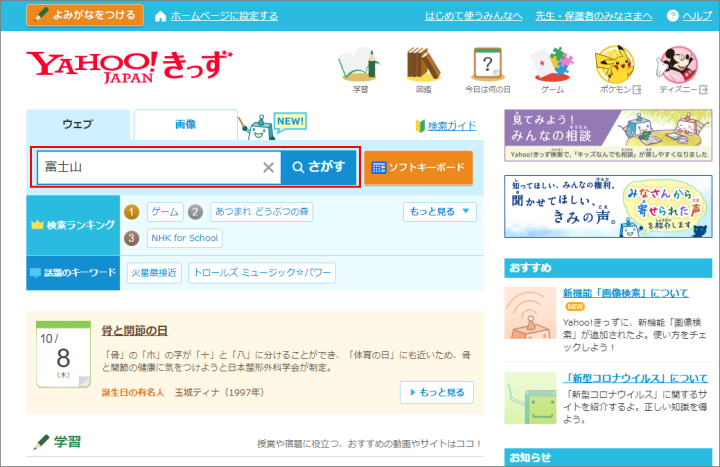
Task: Click the 富士山 search input field
Action: (x=148, y=168)
